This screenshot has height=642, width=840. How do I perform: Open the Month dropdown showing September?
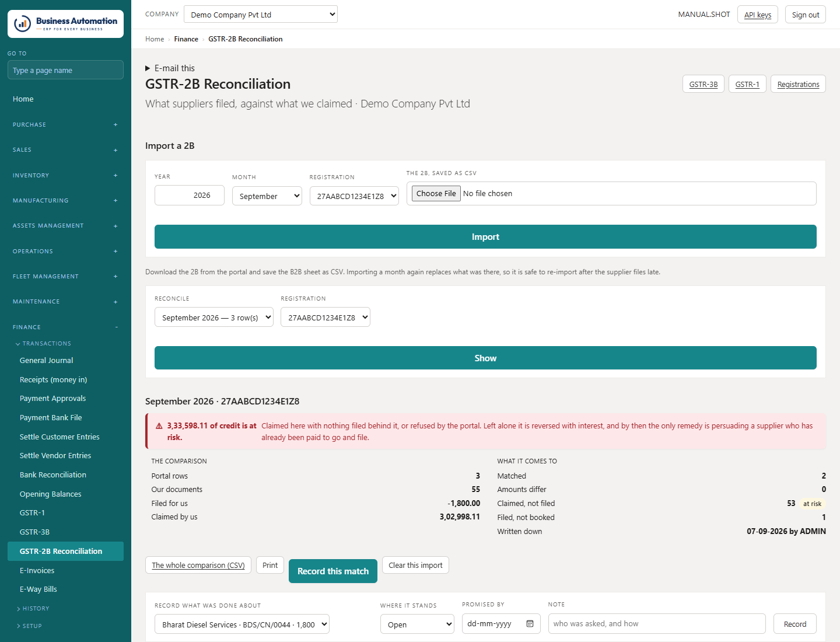267,196
